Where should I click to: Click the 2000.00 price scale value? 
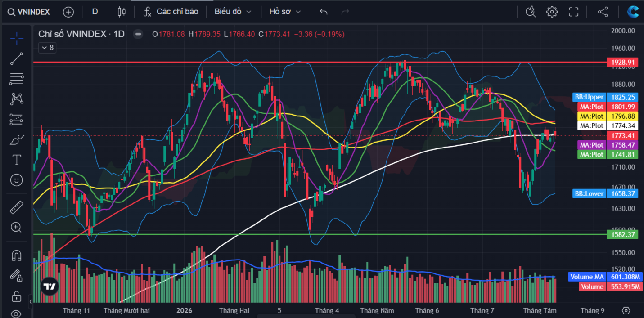[x=622, y=31]
